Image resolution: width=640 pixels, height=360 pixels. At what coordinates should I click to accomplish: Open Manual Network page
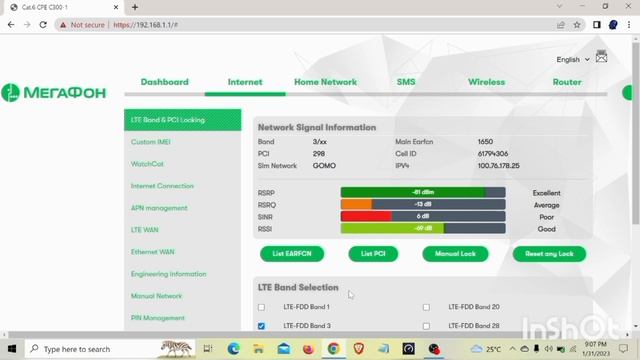point(156,296)
